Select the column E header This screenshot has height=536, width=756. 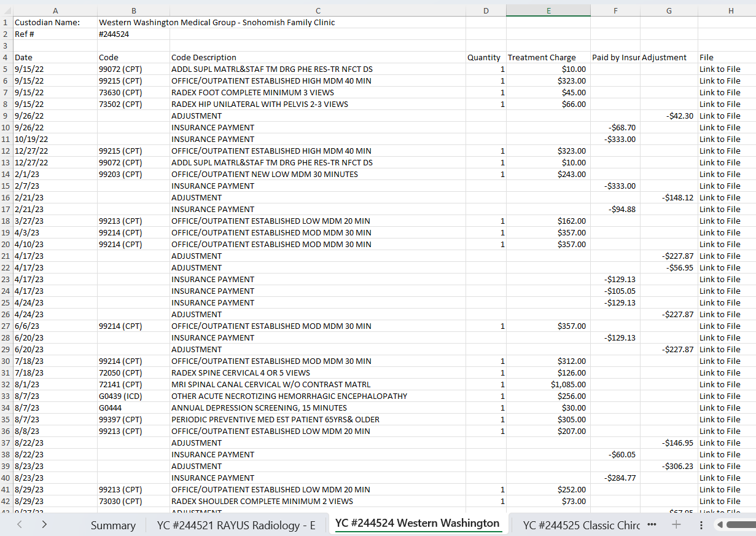pyautogui.click(x=548, y=10)
